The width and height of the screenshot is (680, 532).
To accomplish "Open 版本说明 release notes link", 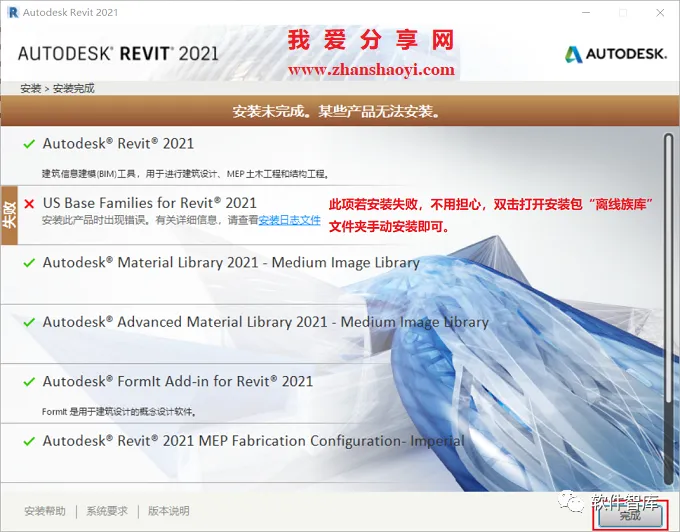I will point(169,511).
